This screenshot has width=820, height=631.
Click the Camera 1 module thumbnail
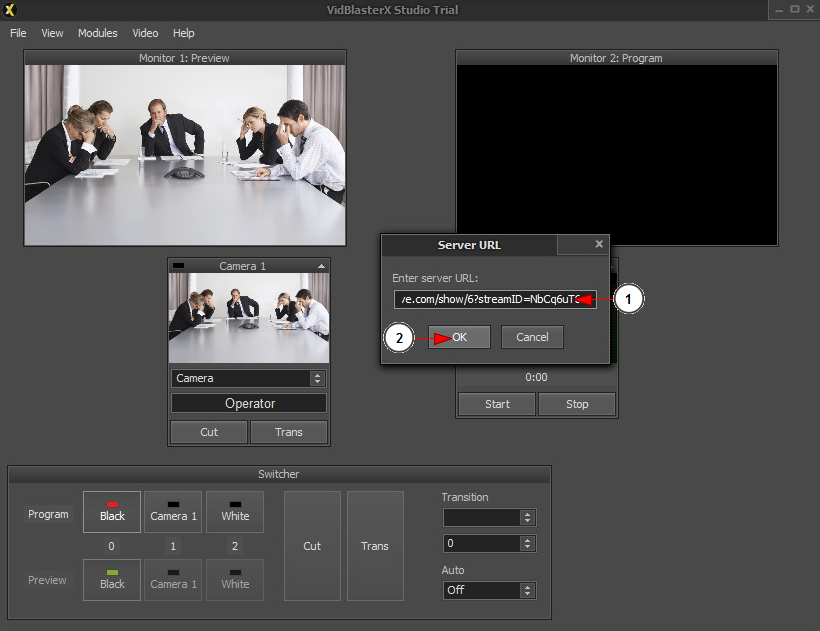click(249, 318)
